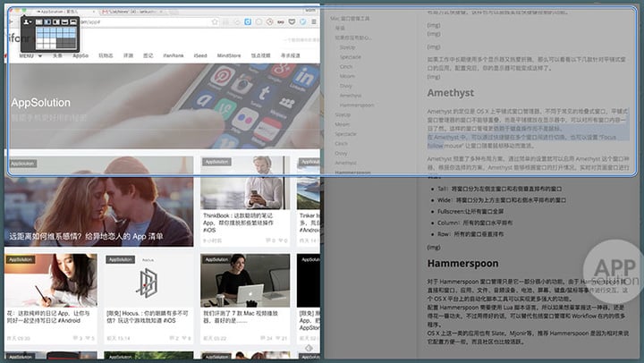Screen dimensions: 644x363
Task: Click the bookmark star in browser address bar
Action: tap(215, 21)
